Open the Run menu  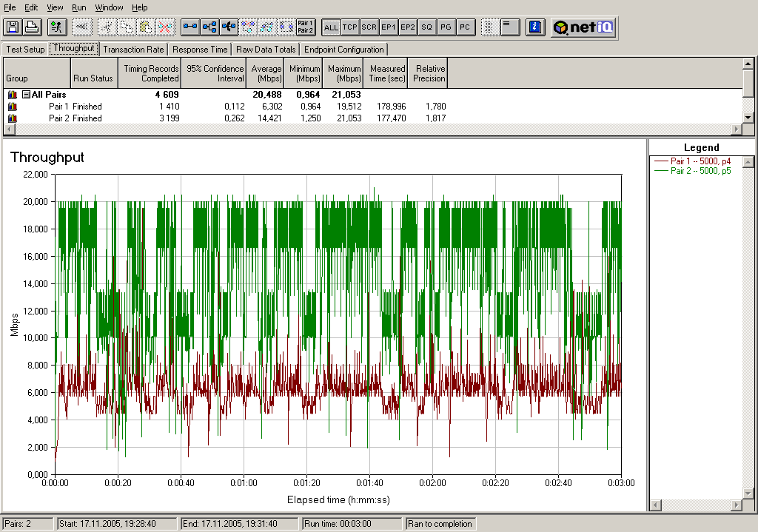[x=79, y=7]
